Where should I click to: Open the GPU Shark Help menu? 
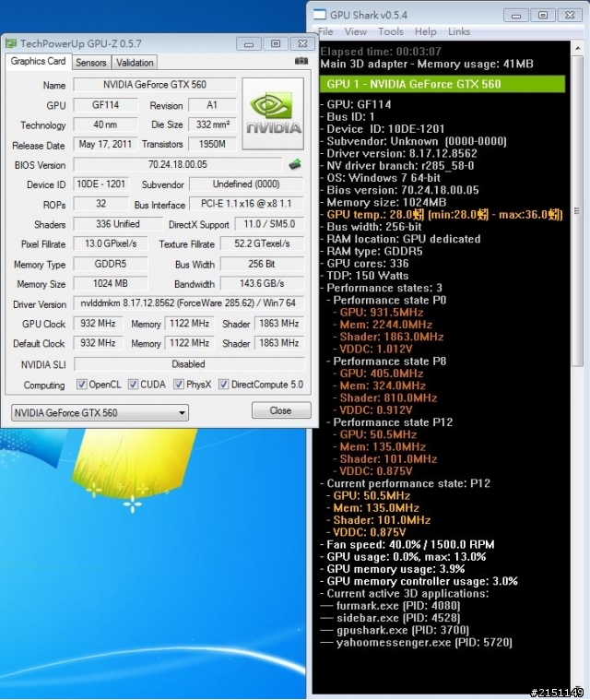click(x=425, y=31)
